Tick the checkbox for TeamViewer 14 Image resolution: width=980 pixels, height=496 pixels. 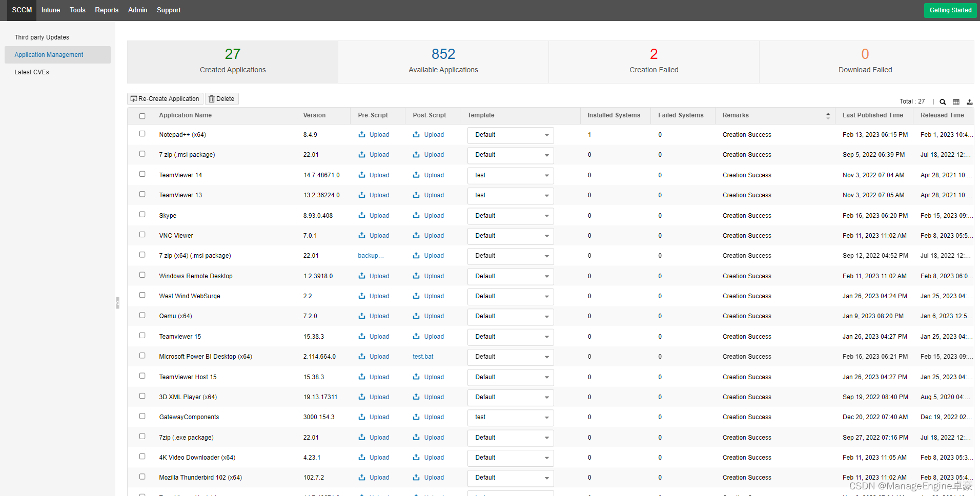(142, 174)
